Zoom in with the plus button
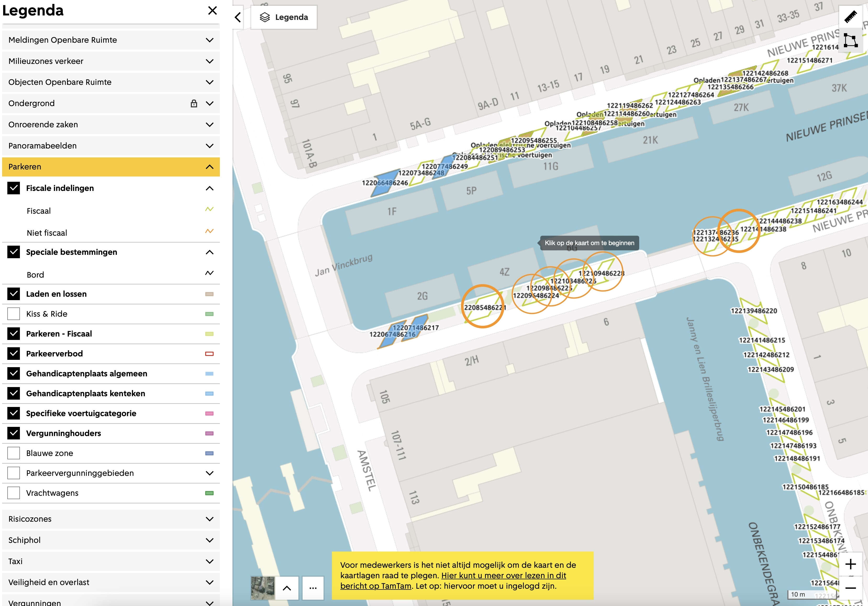Screen dimensions: 868x606 [x=851, y=564]
